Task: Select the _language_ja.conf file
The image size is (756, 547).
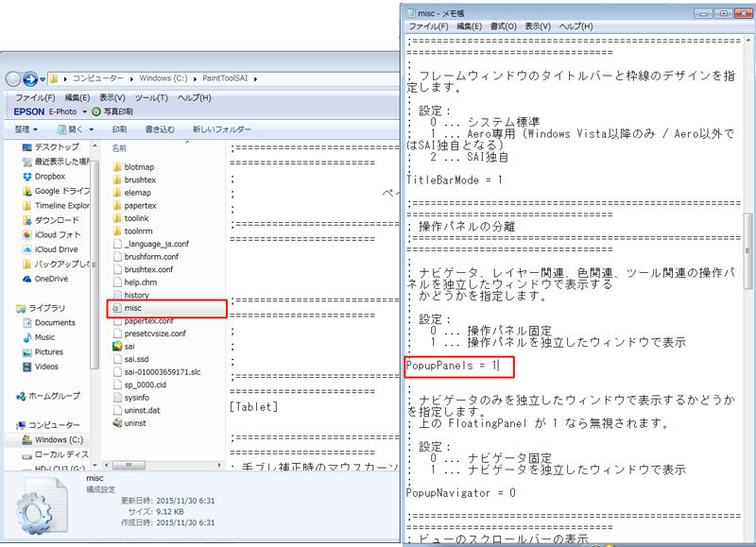Action: tap(151, 244)
